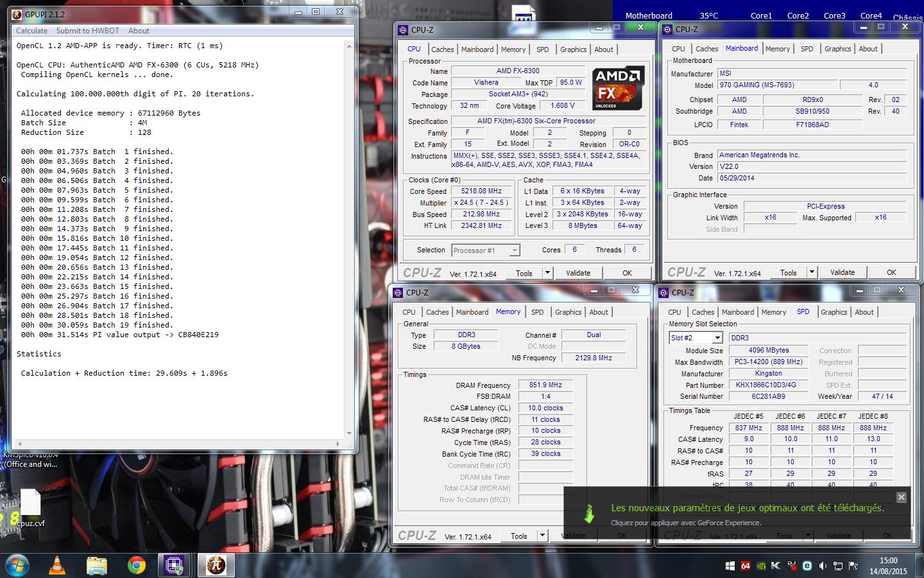Viewport: 924px width, 578px height.
Task: Open the Submit to HWBOT menu
Action: pyautogui.click(x=87, y=31)
